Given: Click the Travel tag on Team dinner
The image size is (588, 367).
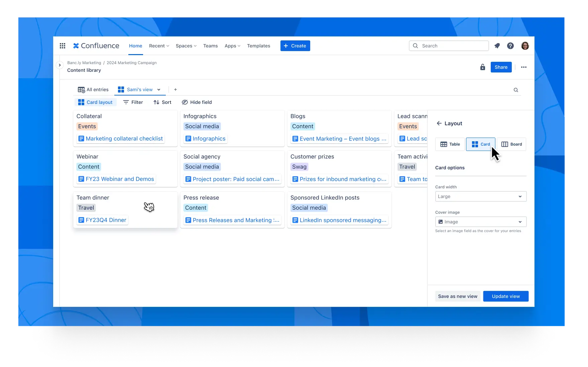Looking at the screenshot, I should [x=86, y=208].
